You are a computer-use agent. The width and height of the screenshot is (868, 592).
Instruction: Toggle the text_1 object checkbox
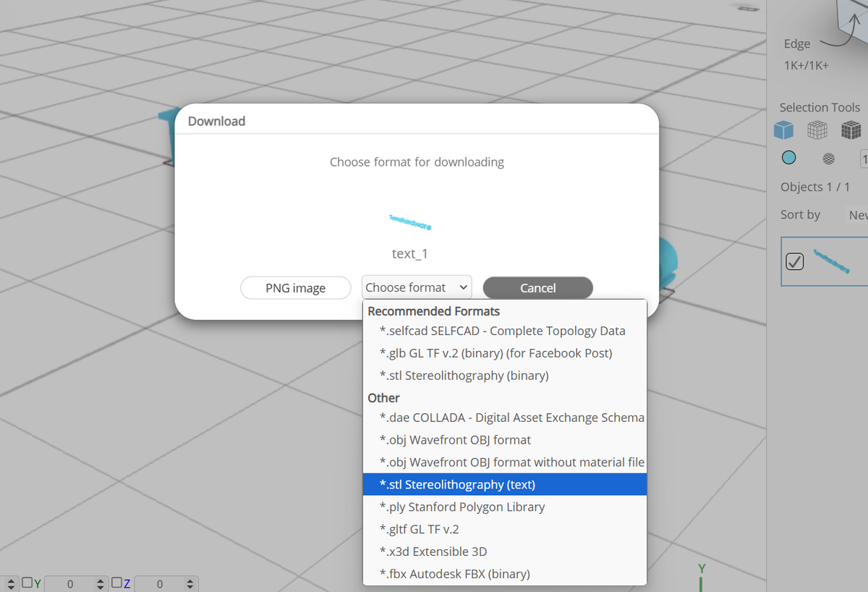pyautogui.click(x=794, y=261)
